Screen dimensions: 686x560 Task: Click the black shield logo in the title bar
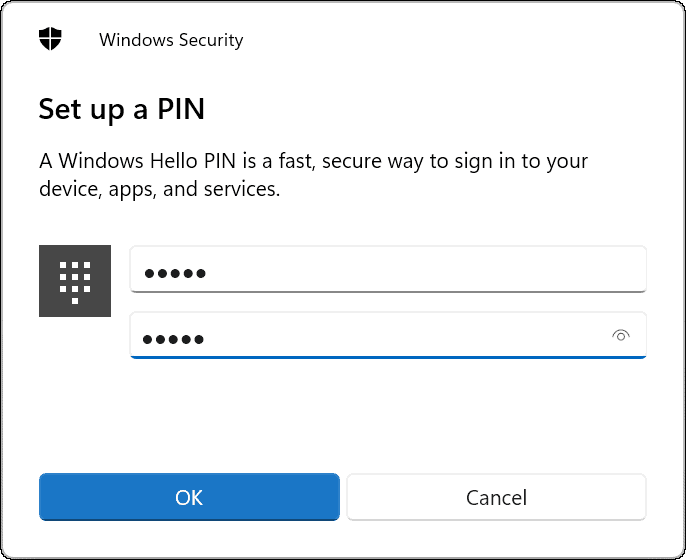pos(50,40)
